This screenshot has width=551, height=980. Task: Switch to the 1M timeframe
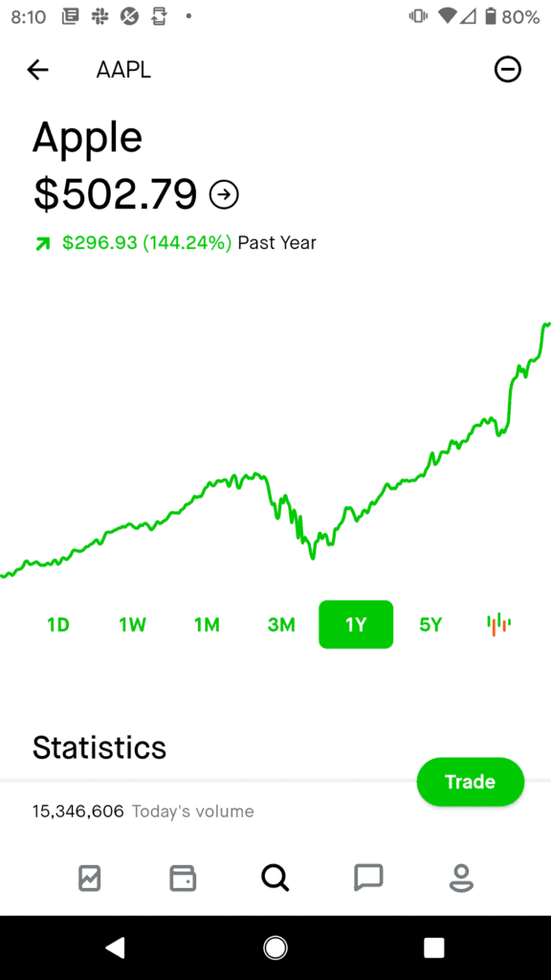coord(207,624)
